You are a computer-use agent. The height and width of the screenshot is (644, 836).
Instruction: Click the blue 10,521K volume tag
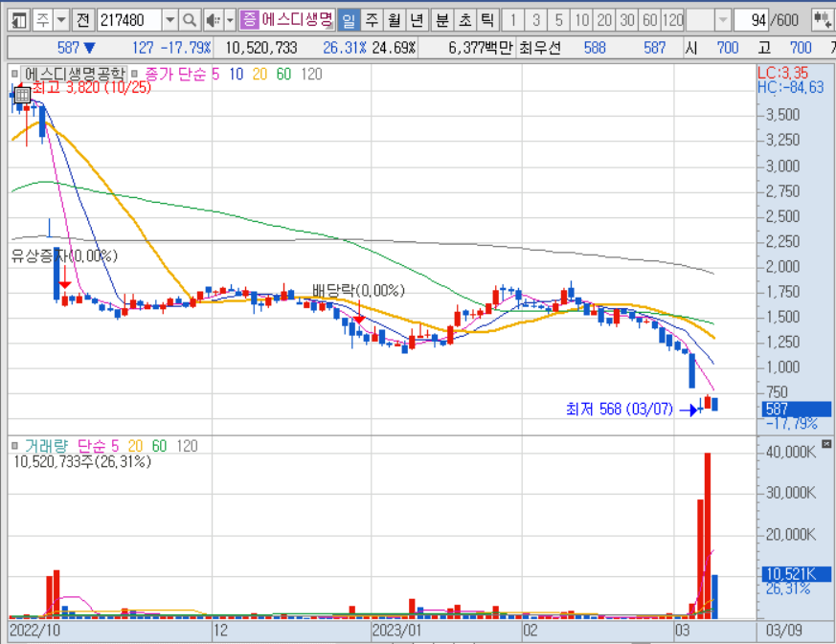click(x=797, y=574)
